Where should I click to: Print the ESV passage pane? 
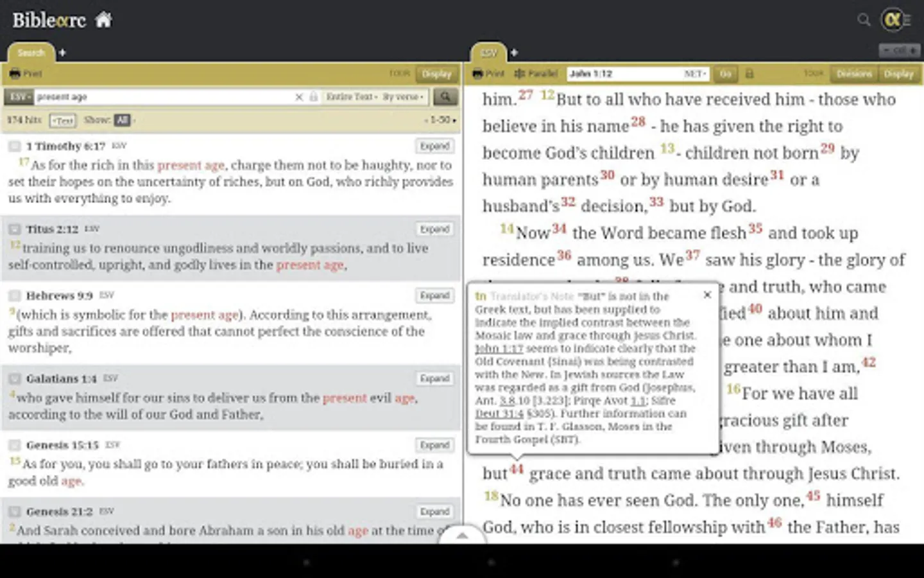coord(488,74)
